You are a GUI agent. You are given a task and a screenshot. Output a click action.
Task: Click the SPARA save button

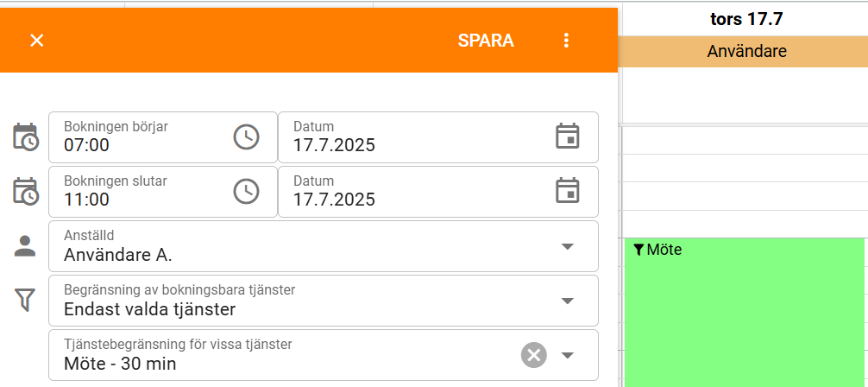tap(486, 41)
